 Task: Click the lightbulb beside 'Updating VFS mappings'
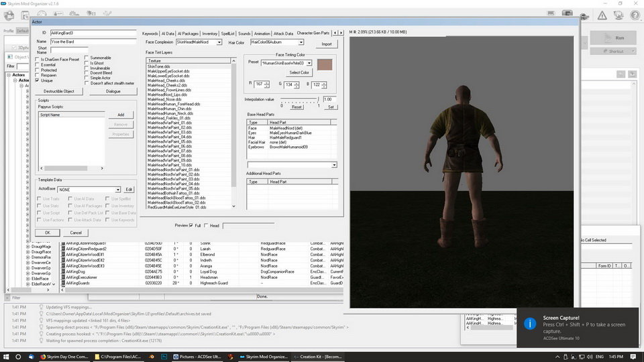41,307
